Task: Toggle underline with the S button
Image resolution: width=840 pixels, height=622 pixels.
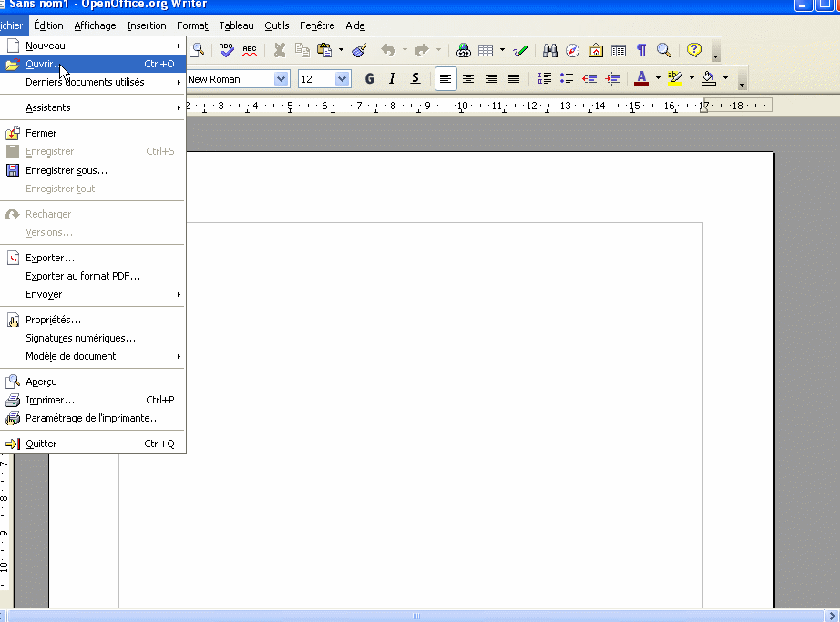Action: 415,79
